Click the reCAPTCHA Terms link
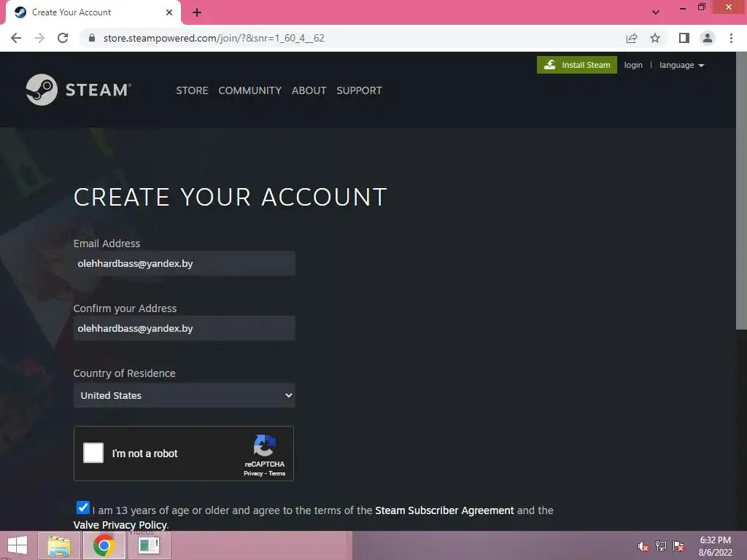This screenshot has width=747, height=560. tap(276, 473)
